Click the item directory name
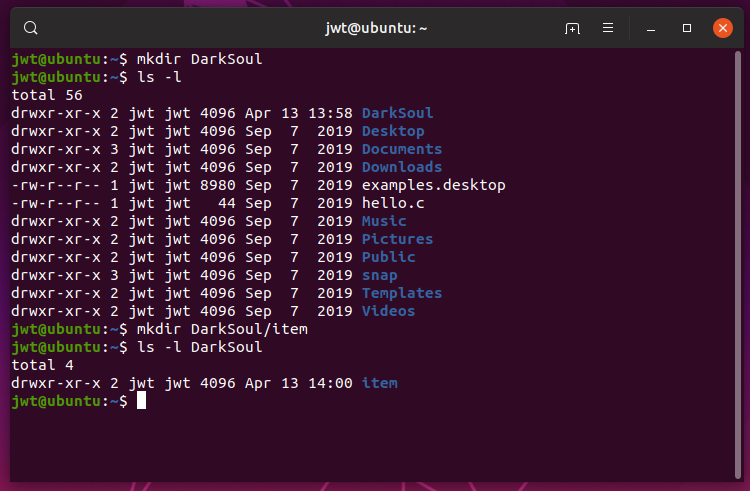 click(379, 383)
